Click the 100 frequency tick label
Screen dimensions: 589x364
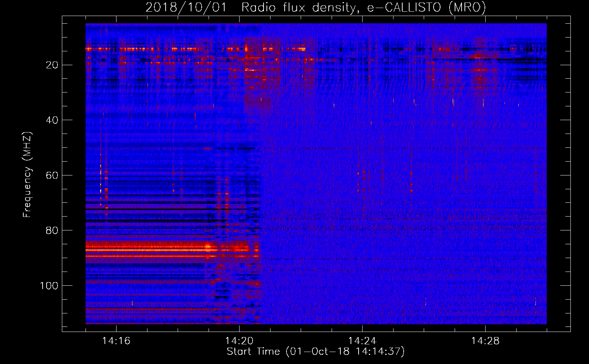(49, 286)
